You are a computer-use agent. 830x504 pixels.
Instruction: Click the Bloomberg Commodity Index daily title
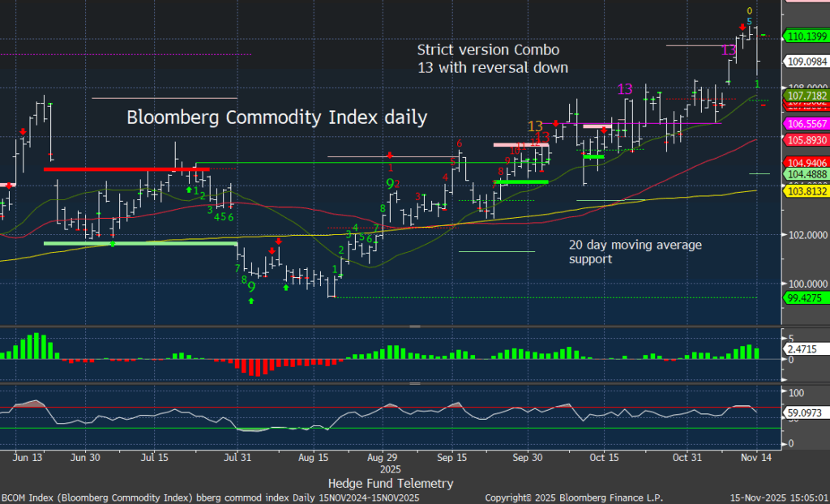tap(276, 117)
